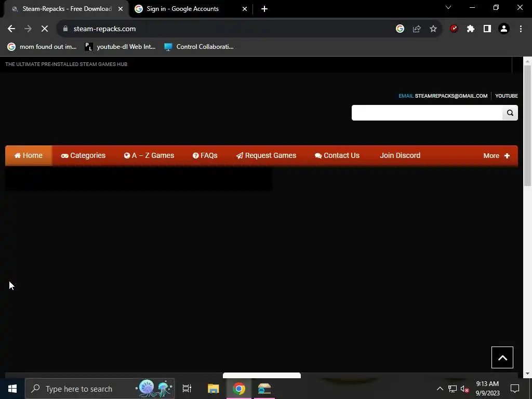
Task: Go to Request Games
Action: (x=266, y=156)
